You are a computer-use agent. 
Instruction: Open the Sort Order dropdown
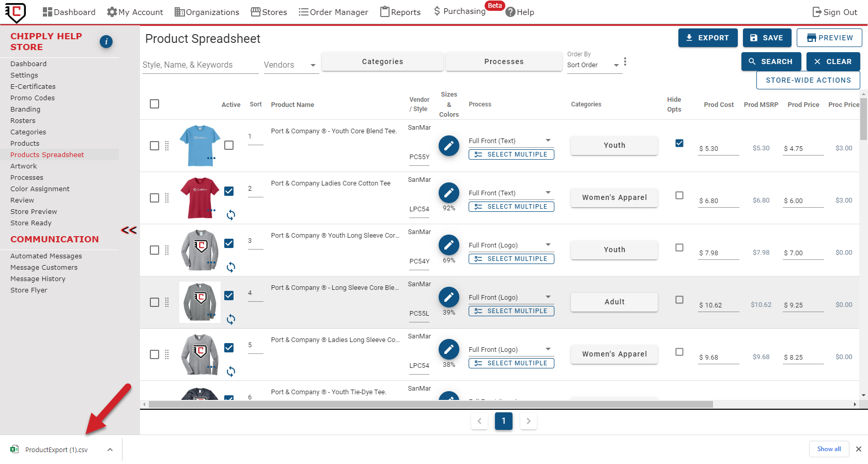click(x=594, y=65)
